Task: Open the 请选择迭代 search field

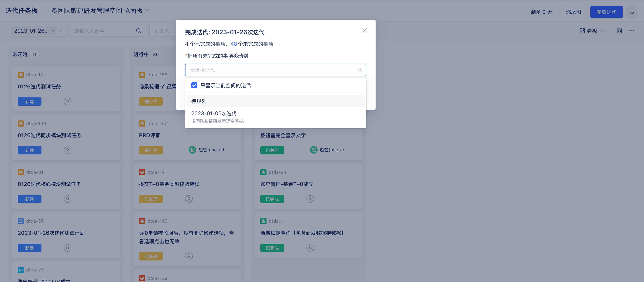Action: (276, 70)
